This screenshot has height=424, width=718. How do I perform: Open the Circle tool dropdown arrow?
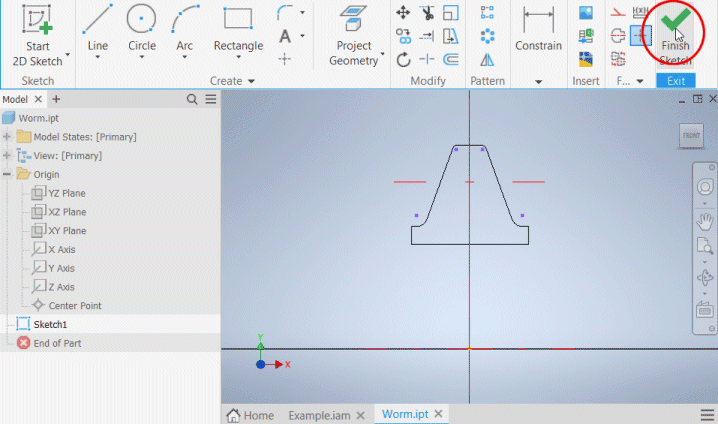point(142,57)
